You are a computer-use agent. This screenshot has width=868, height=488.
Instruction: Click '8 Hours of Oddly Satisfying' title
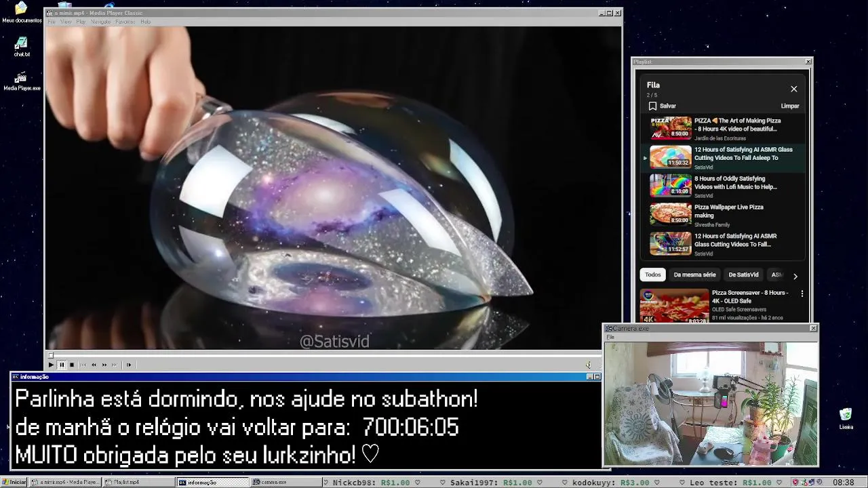735,182
